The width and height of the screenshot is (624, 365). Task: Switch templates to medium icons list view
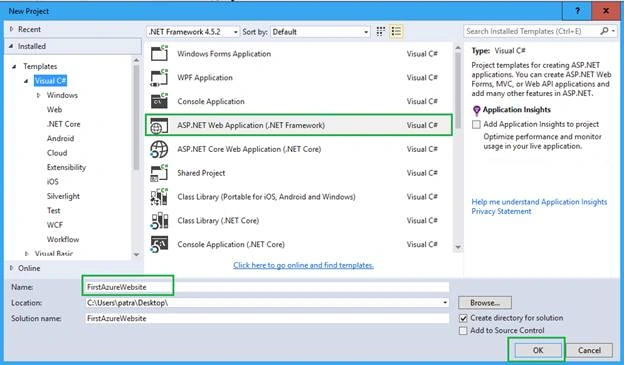point(396,31)
